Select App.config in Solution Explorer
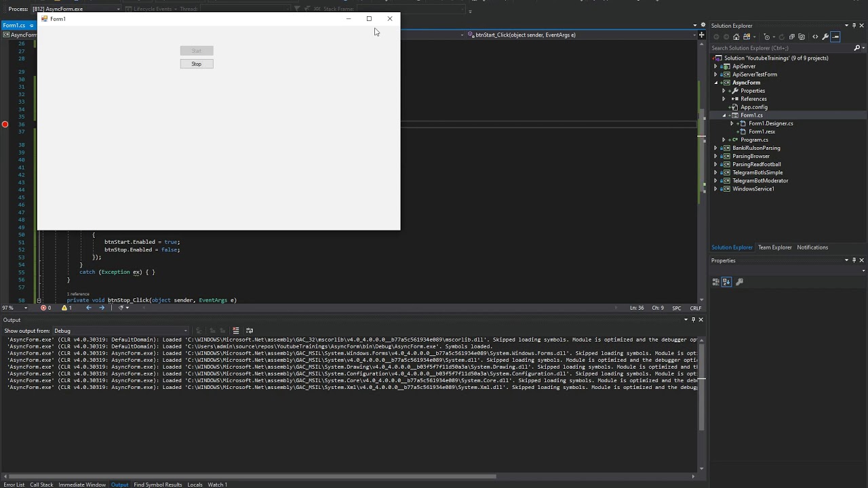The width and height of the screenshot is (868, 488). click(x=754, y=107)
